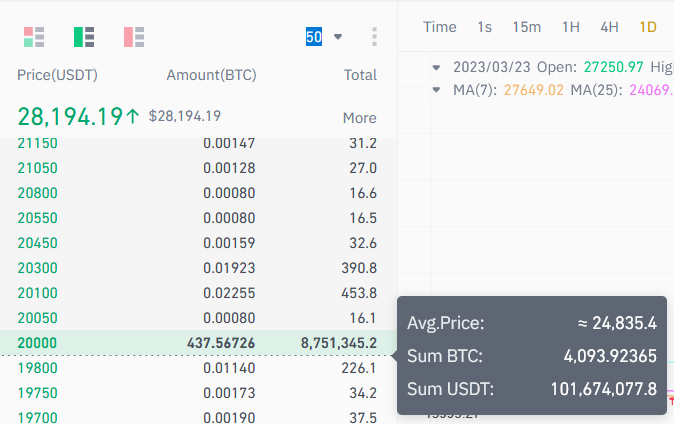Select bid price 20450
This screenshot has width=674, height=424.
(37, 243)
